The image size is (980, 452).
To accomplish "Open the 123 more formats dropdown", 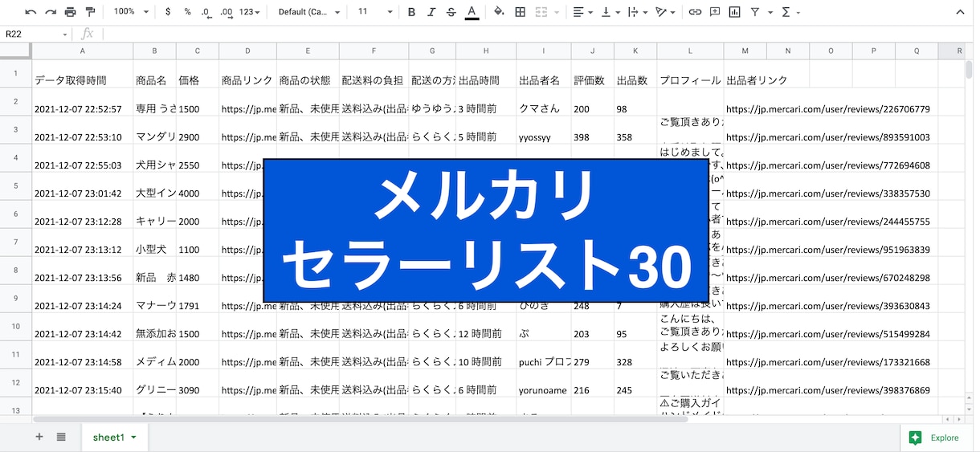I will pos(251,12).
